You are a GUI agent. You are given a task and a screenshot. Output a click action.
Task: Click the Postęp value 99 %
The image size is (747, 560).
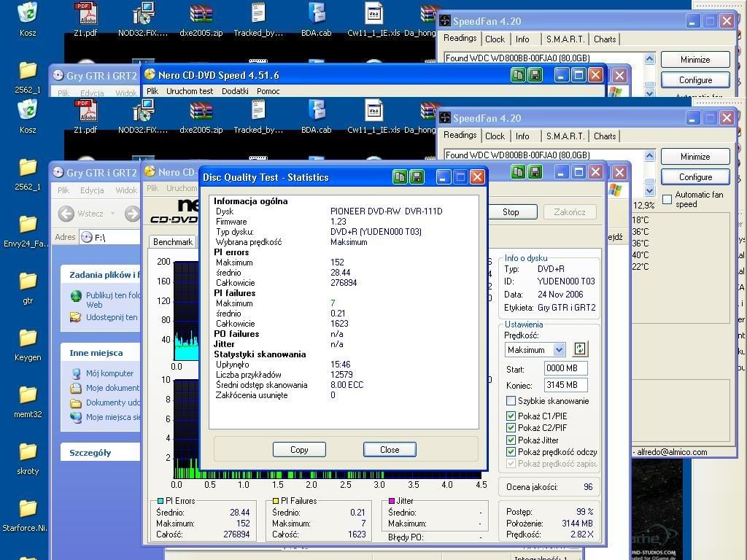pos(584,511)
